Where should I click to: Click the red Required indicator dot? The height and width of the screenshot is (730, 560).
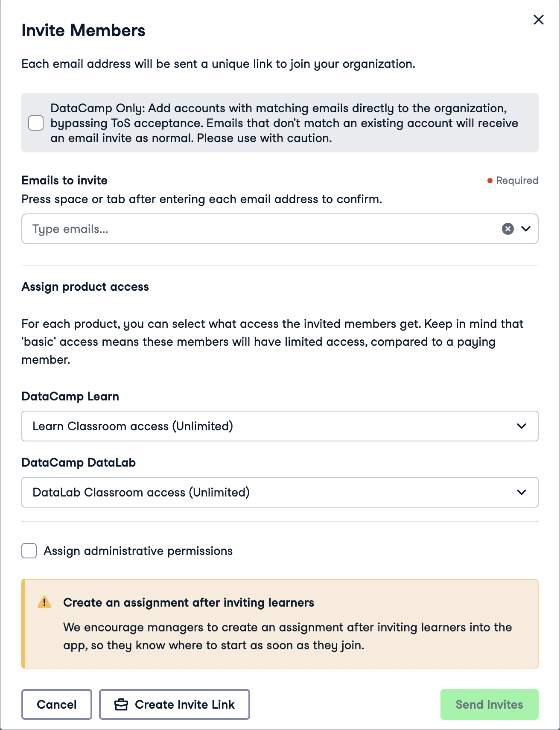490,181
